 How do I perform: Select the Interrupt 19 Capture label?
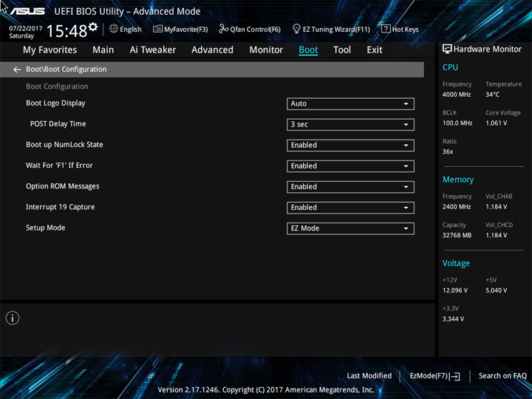click(x=61, y=207)
